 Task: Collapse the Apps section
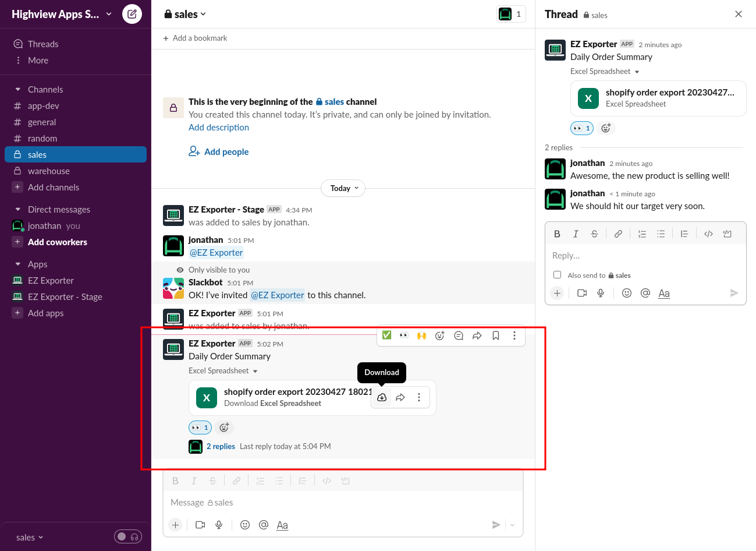click(17, 264)
